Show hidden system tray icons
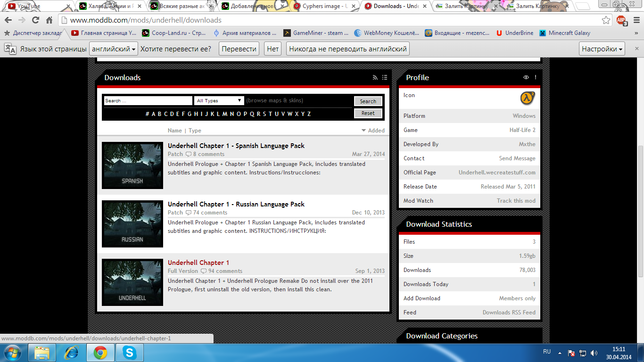This screenshot has width=644, height=362. pos(559,353)
